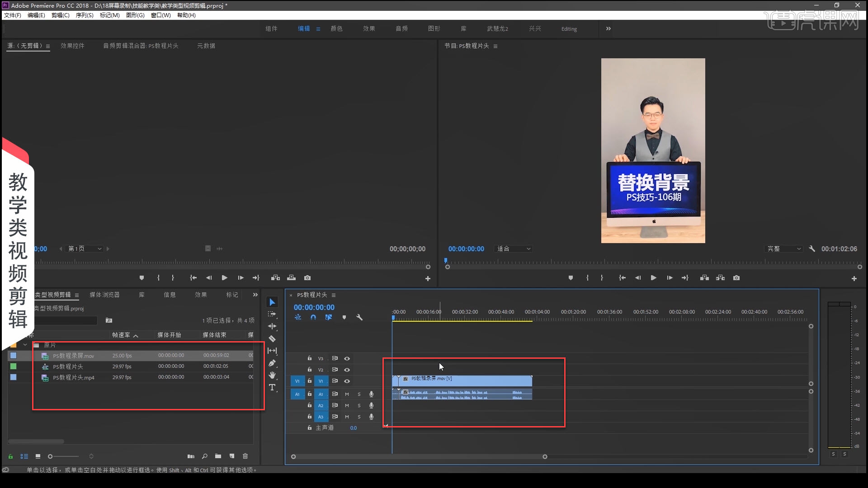Image resolution: width=868 pixels, height=488 pixels.
Task: Toggle snap magnet in timeline
Action: 313,317
